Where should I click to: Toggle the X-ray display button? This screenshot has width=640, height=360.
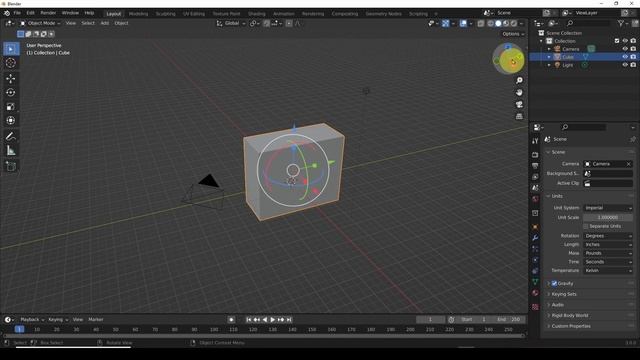coord(481,24)
